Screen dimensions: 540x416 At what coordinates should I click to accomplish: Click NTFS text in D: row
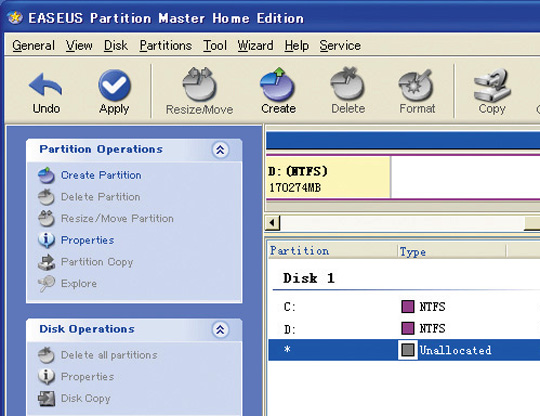point(432,329)
